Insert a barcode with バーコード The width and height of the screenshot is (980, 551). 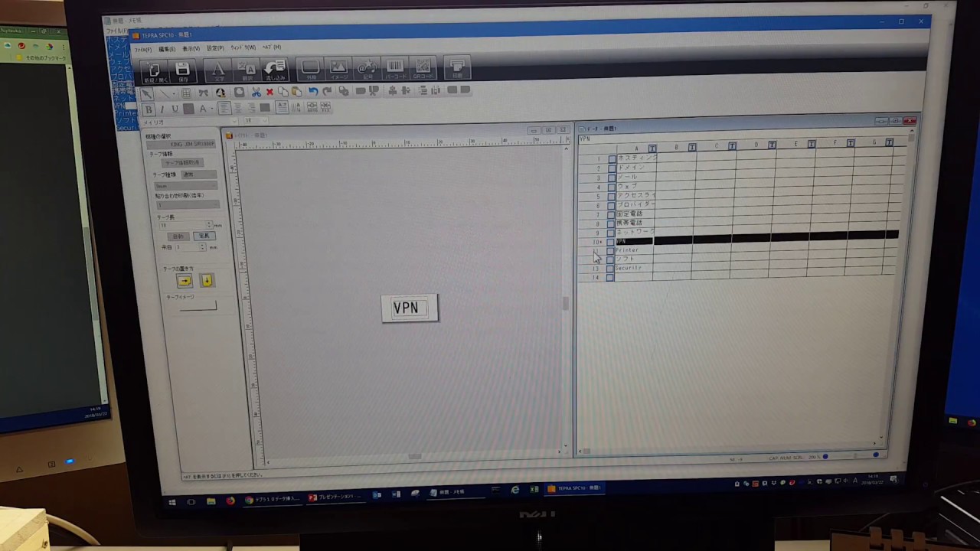pos(395,68)
